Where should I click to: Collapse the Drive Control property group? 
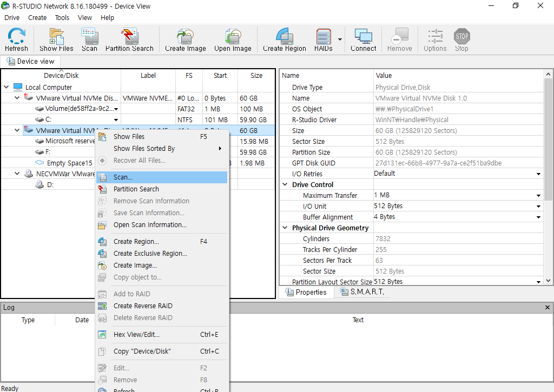(x=285, y=184)
